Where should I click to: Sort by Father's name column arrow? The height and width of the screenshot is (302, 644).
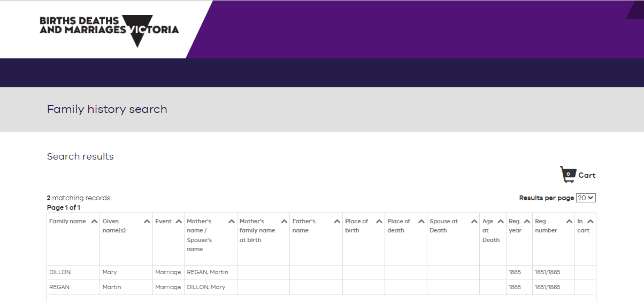(x=337, y=222)
